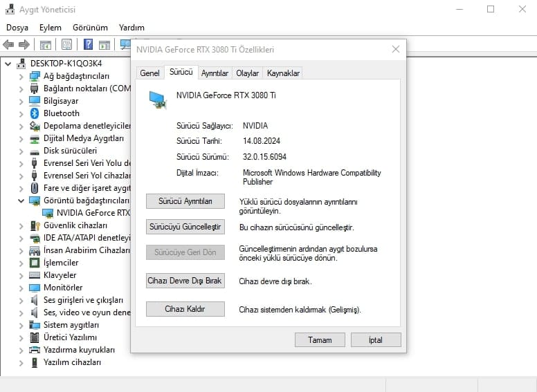Screen dimensions: 537x392
Task: Expand the Ağ bağdaştırıcıları node
Action: (x=21, y=77)
